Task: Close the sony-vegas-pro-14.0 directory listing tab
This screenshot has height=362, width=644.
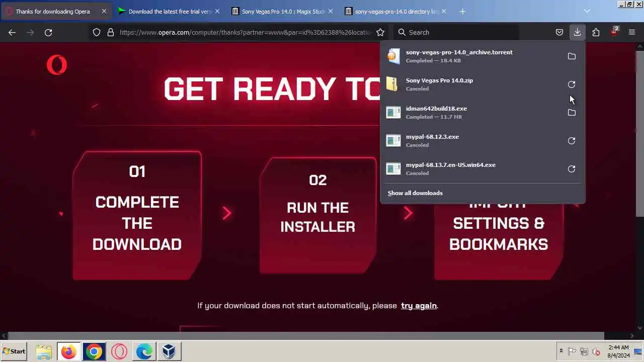Action: (x=444, y=11)
